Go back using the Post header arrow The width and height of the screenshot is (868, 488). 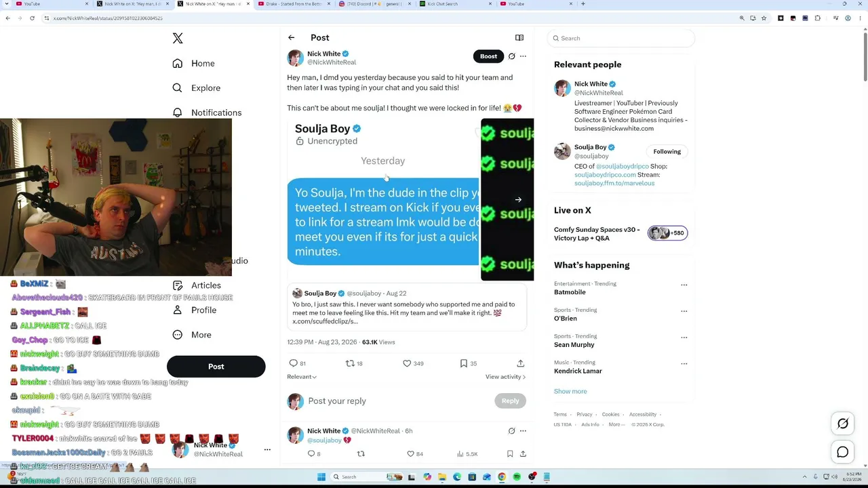[x=292, y=38]
